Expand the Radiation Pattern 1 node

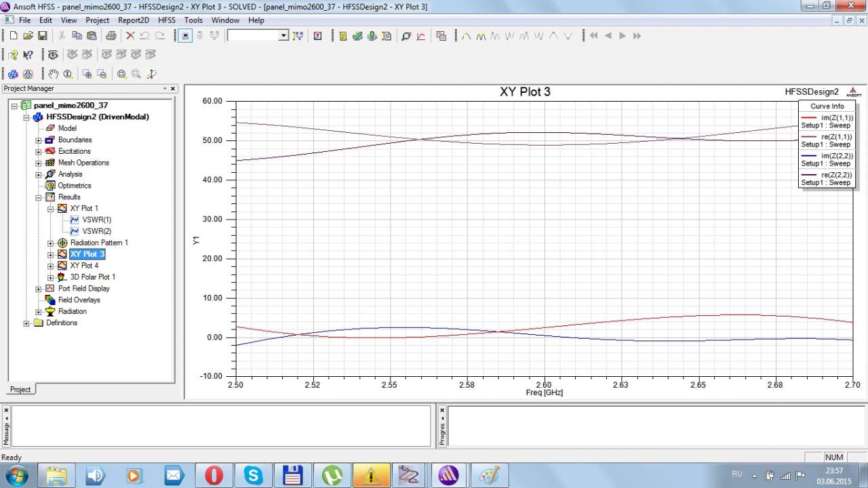51,243
